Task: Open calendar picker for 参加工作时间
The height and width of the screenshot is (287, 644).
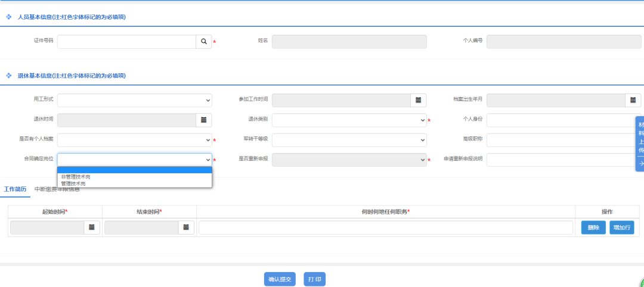Action: tap(418, 100)
